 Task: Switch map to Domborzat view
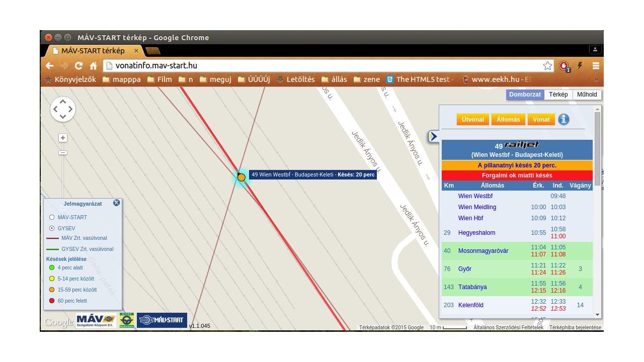click(525, 95)
